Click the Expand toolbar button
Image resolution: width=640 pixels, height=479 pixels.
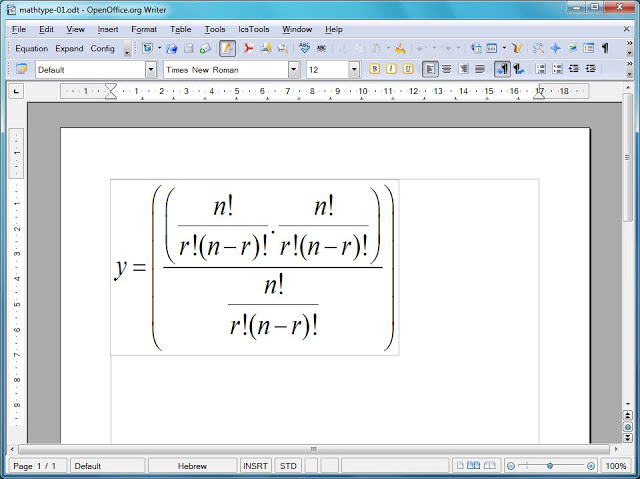(x=69, y=49)
